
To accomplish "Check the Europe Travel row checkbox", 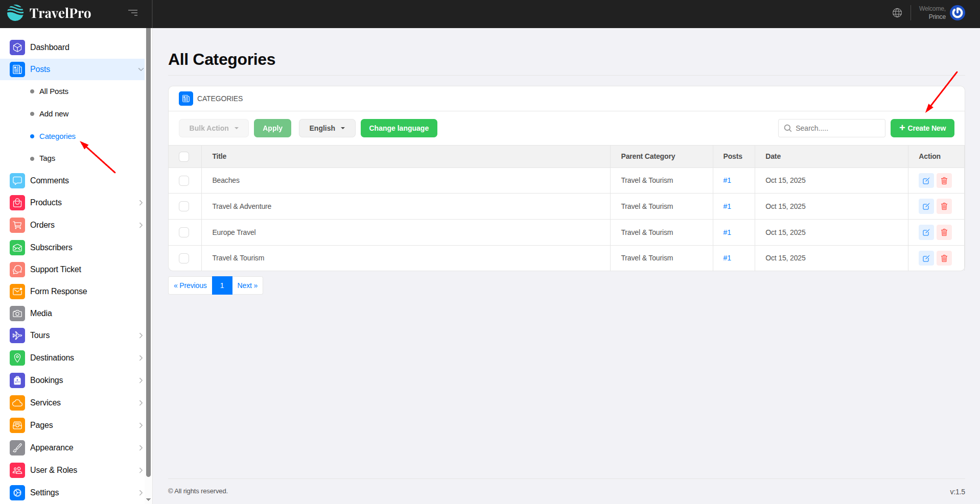I will point(184,232).
